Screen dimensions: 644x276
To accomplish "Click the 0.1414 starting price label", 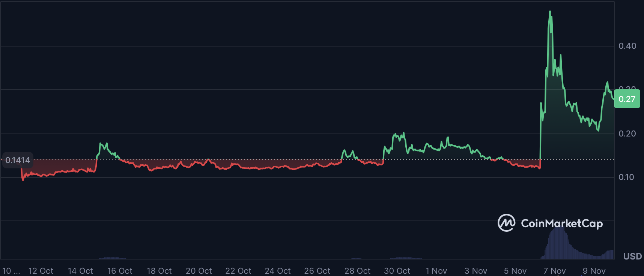I will (18, 160).
